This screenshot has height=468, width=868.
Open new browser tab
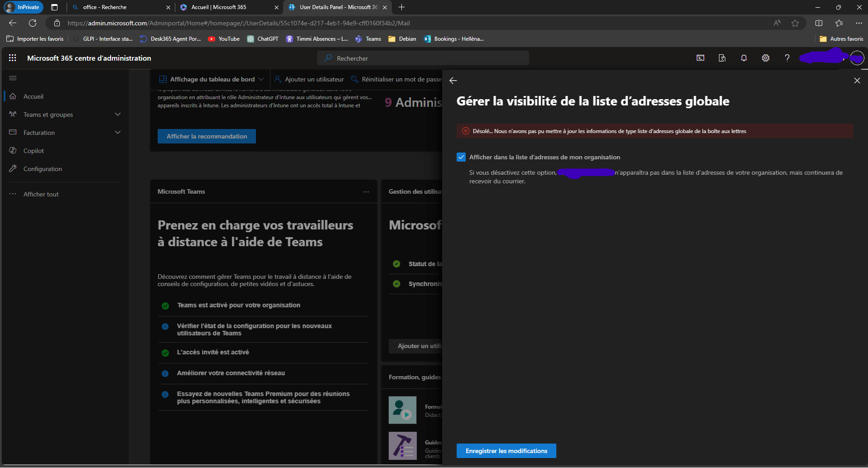point(401,7)
